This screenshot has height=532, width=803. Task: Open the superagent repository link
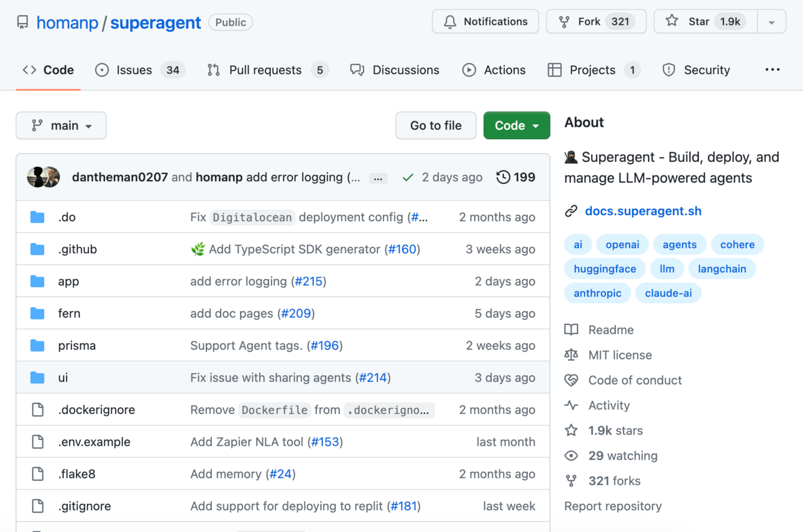155,22
